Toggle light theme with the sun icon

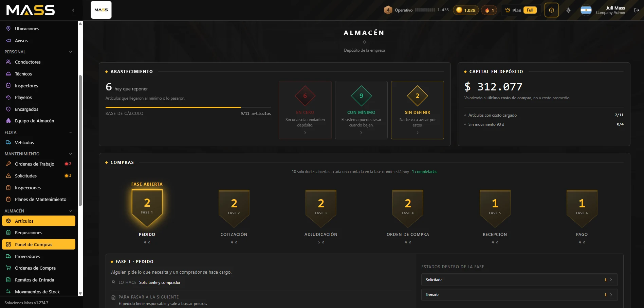pyautogui.click(x=569, y=10)
